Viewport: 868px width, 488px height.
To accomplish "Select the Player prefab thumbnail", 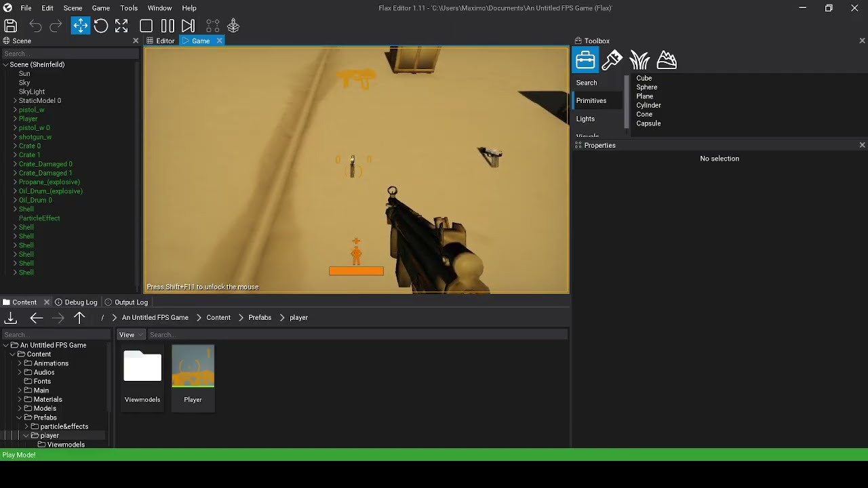I will 193,377.
